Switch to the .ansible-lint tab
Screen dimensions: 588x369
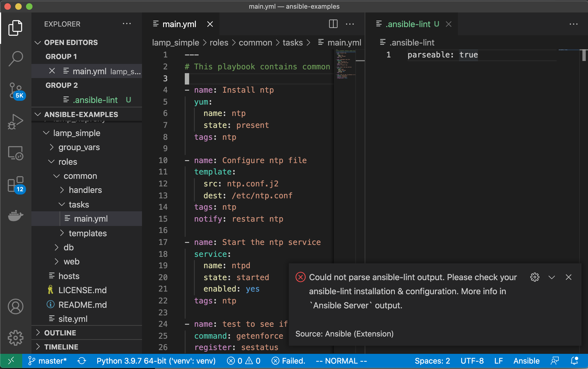[x=408, y=24]
